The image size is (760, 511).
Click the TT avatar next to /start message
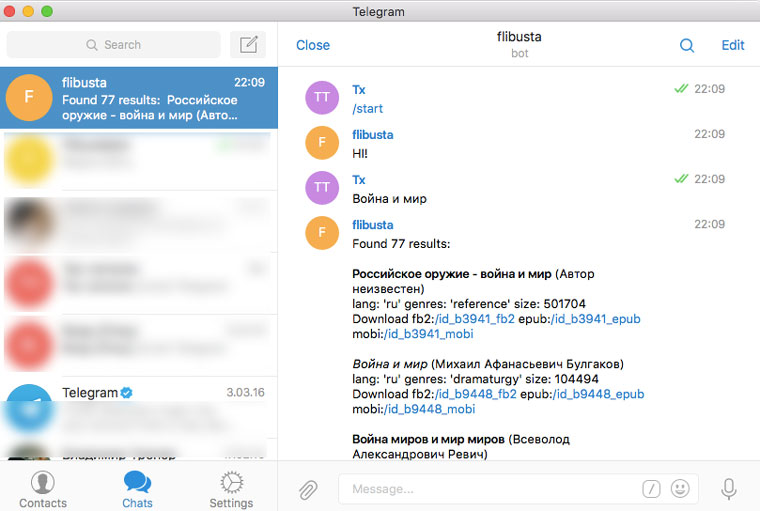pos(322,97)
